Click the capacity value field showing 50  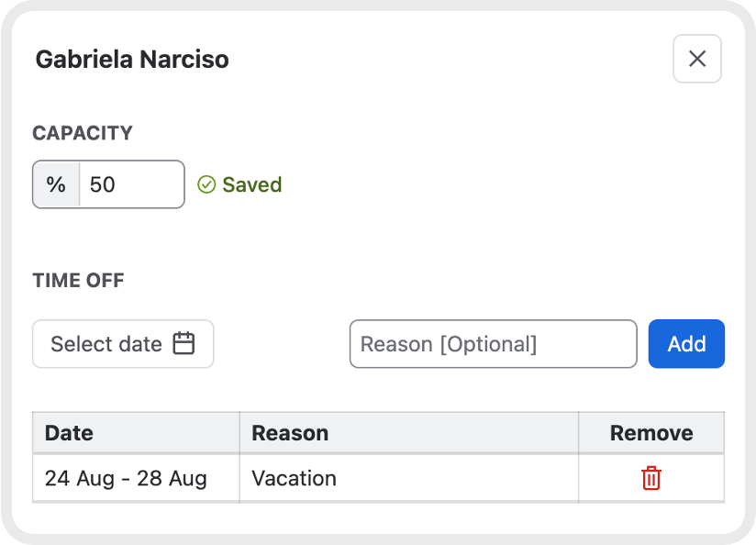pos(131,184)
